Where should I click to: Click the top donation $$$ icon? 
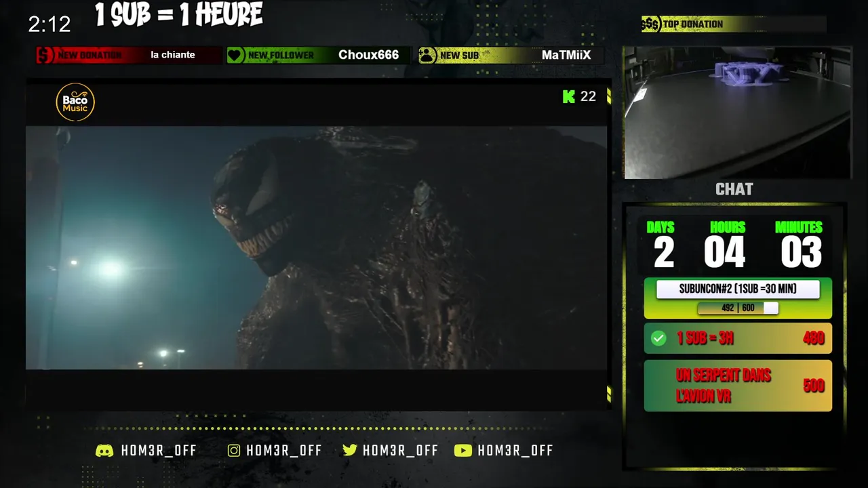tap(650, 24)
